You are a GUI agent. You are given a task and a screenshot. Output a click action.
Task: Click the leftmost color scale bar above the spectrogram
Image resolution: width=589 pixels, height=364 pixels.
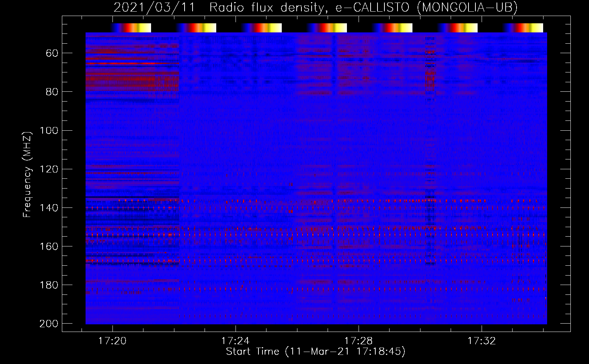(131, 28)
